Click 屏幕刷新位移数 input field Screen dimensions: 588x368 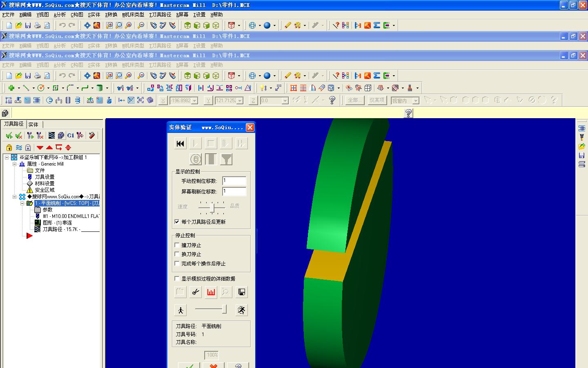coord(234,191)
